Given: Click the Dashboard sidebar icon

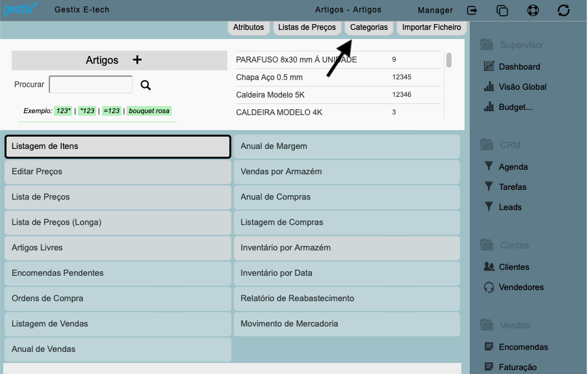Looking at the screenshot, I should pyautogui.click(x=489, y=66).
